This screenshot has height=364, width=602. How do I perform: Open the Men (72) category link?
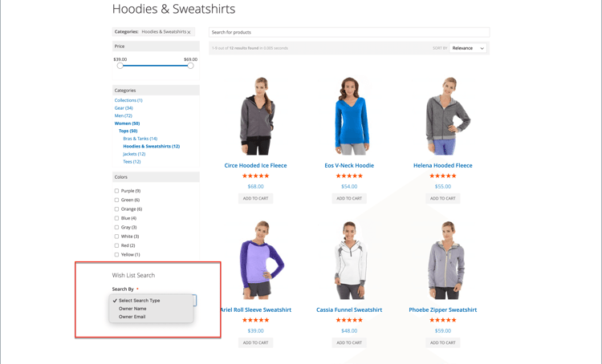(123, 115)
